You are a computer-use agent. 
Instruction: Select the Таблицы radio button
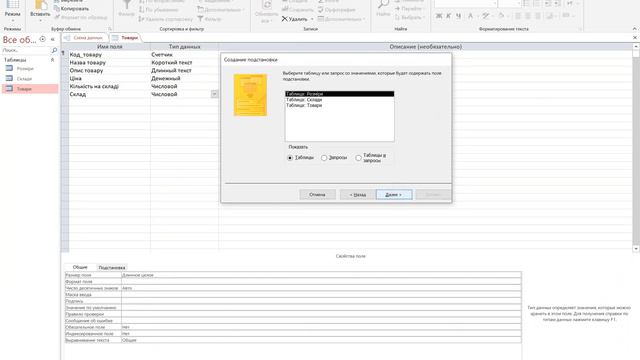point(290,158)
